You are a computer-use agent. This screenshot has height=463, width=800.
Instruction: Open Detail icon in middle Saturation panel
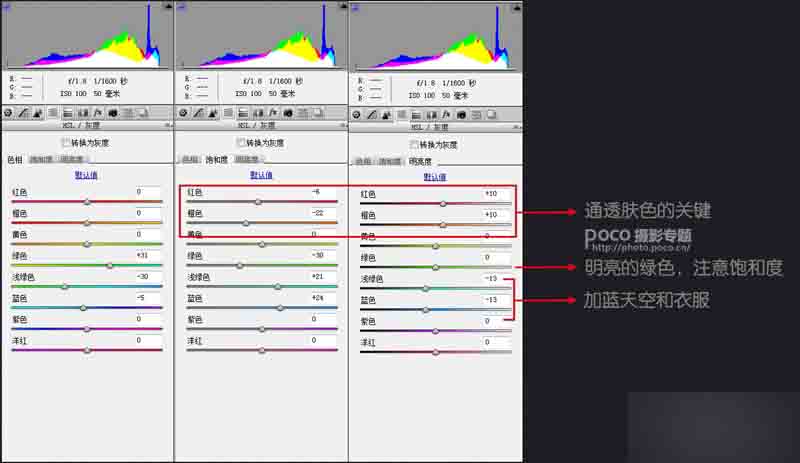[213, 113]
